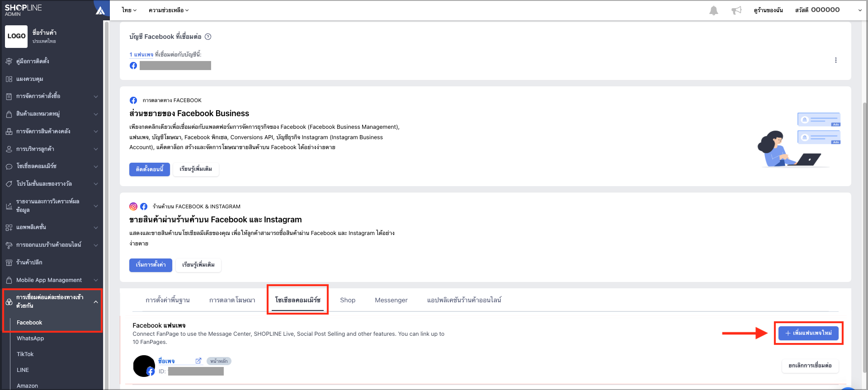The width and height of the screenshot is (868, 390).
Task: Expand the reports and analytics menu
Action: (x=95, y=206)
